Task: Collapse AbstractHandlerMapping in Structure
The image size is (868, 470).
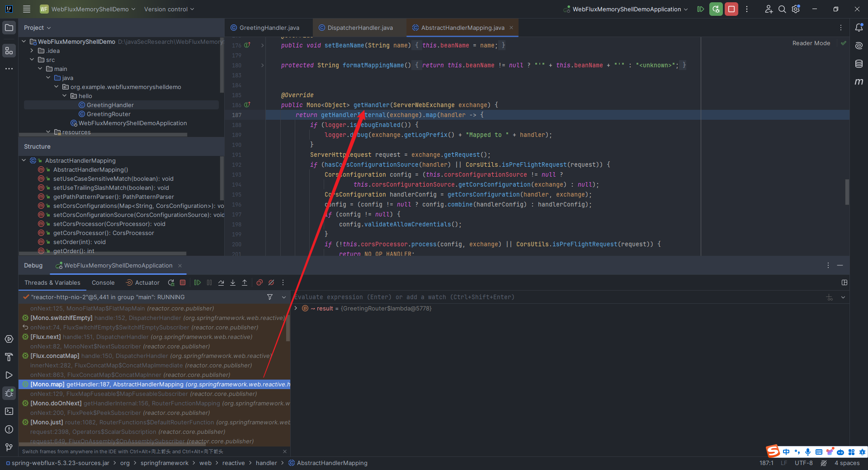Action: [x=24, y=160]
